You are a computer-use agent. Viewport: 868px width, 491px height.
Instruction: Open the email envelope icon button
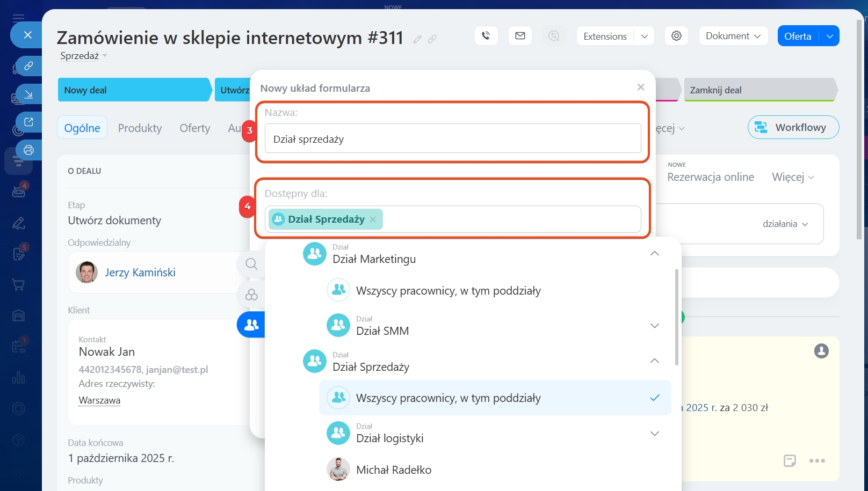click(520, 36)
